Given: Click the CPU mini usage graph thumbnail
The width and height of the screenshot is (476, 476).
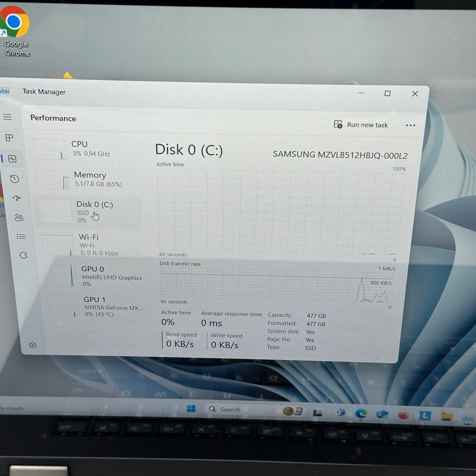Looking at the screenshot, I should point(49,150).
